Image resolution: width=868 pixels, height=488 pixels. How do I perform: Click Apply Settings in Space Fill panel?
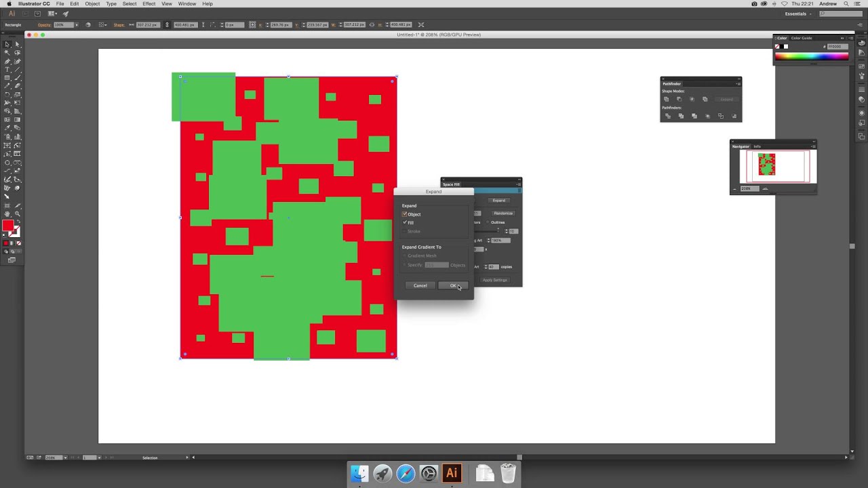pos(494,280)
